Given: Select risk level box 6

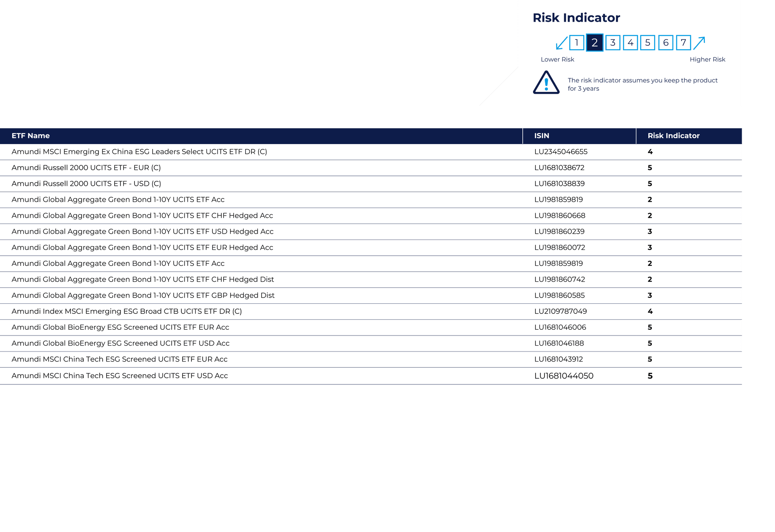Looking at the screenshot, I should coord(666,43).
